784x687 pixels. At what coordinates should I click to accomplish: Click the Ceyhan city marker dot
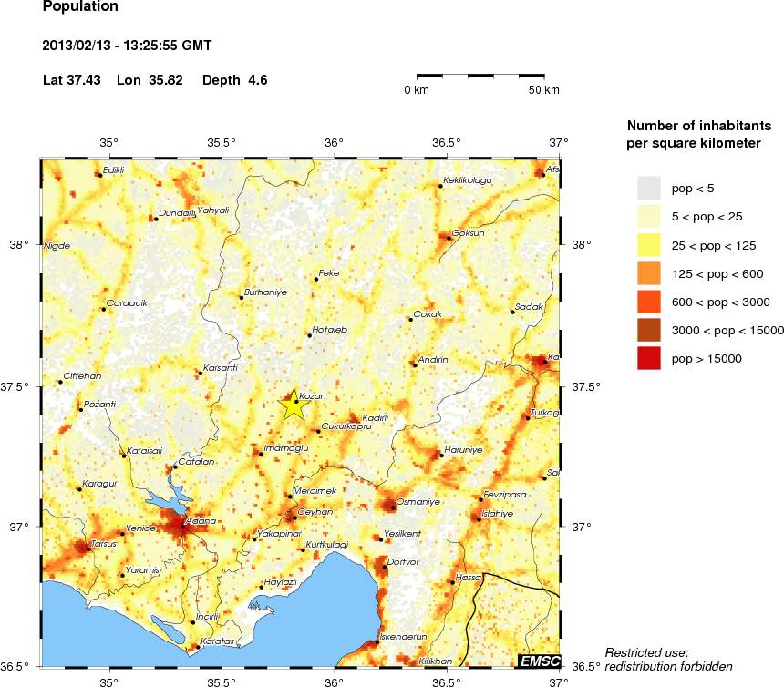(294, 518)
